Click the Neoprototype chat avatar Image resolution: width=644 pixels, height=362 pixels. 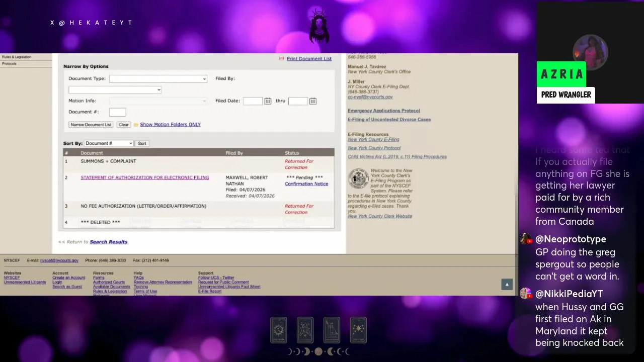tap(526, 239)
